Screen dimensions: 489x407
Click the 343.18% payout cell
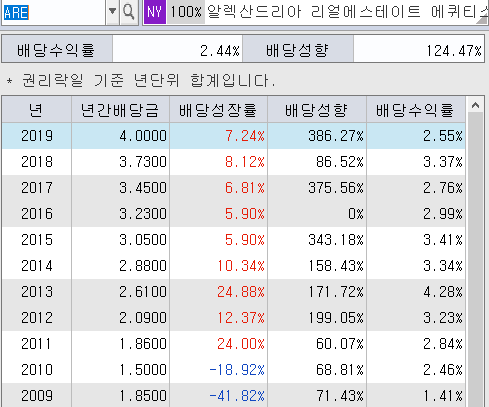(x=317, y=240)
